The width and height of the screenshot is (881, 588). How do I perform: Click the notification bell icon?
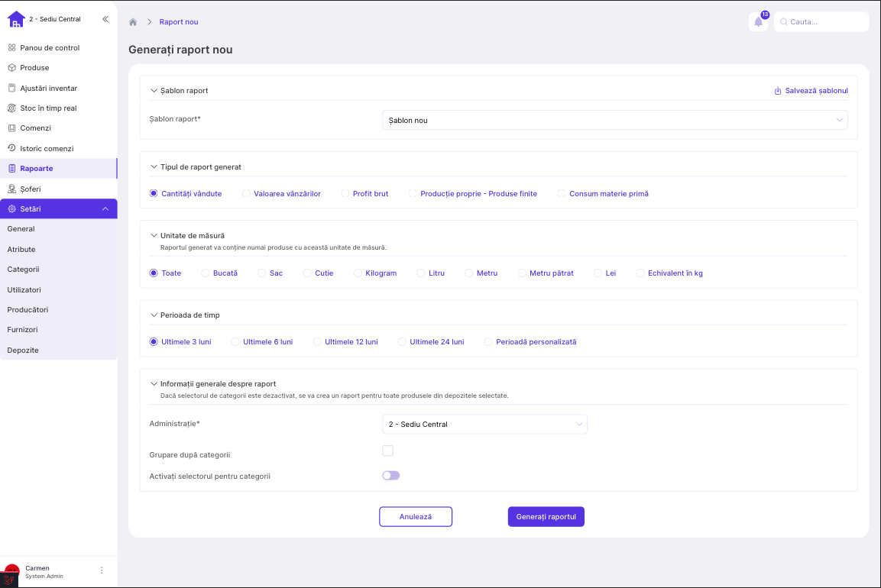point(758,22)
